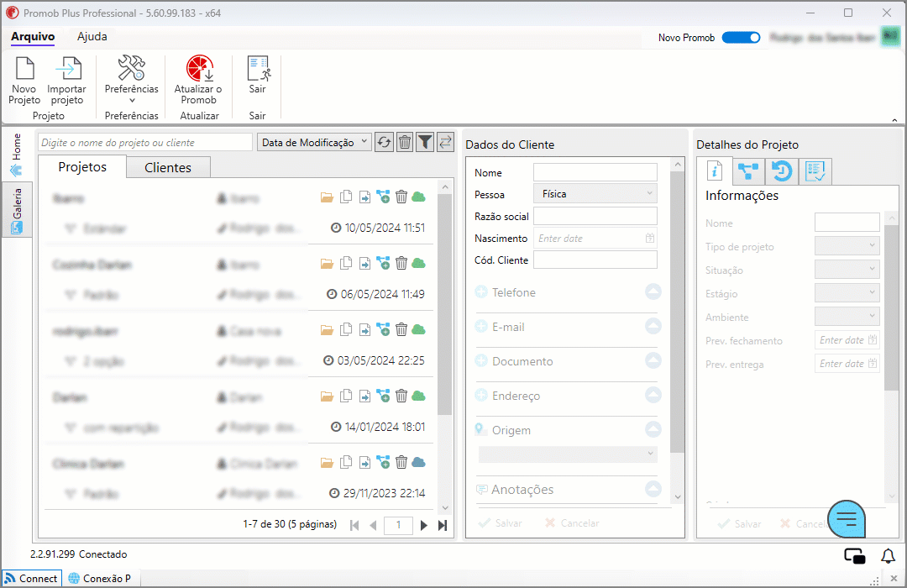Click the client Nome field
This screenshot has width=907, height=588.
click(x=595, y=172)
